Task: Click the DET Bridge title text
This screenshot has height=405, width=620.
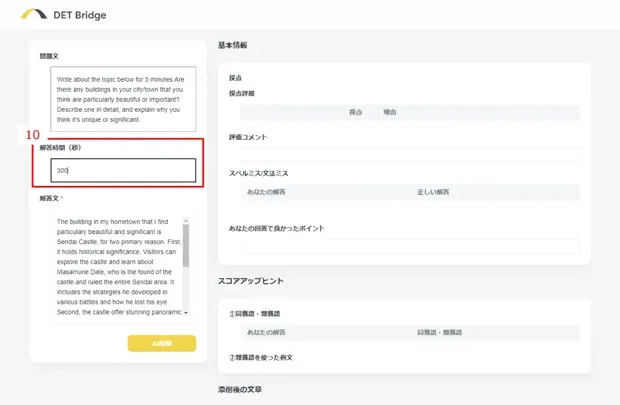Action: tap(79, 15)
